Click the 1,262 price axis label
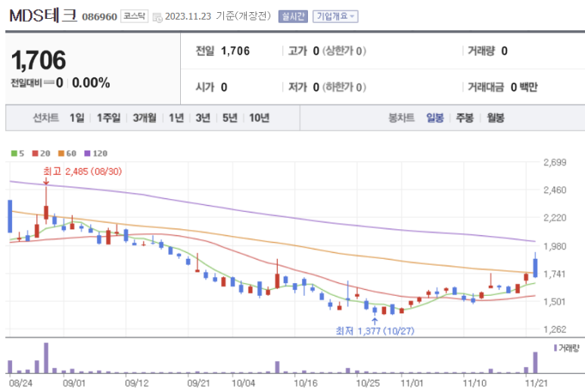This screenshot has width=585, height=392. coord(555,329)
